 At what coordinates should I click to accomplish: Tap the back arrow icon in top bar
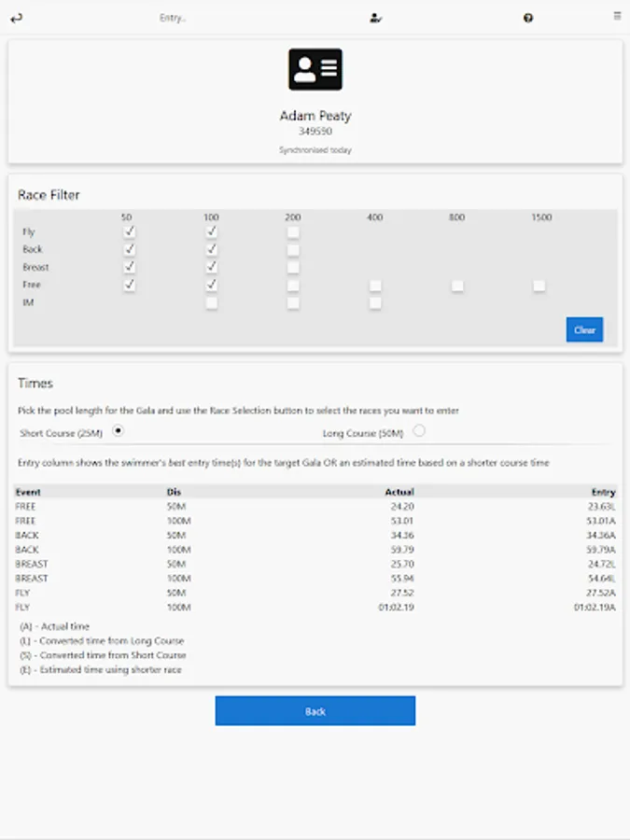[17, 19]
